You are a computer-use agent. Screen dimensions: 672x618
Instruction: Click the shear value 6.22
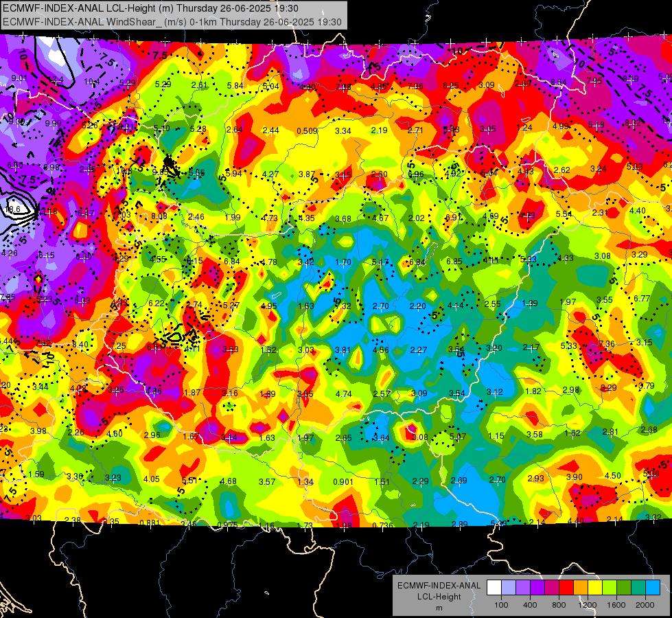pos(157,304)
